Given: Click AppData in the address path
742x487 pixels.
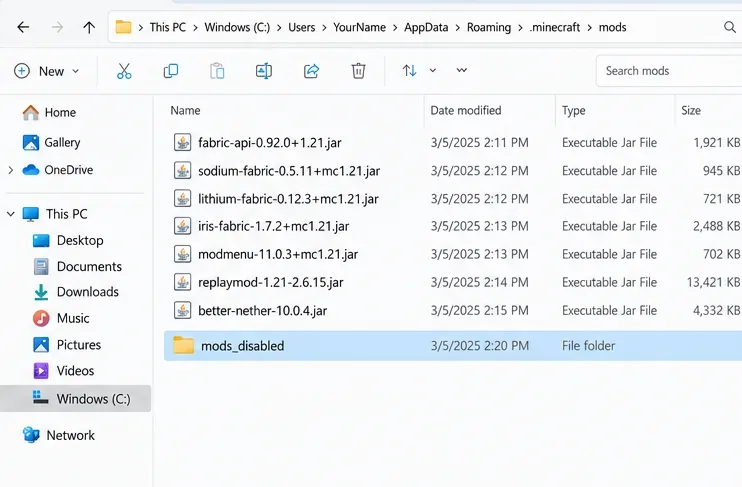Looking at the screenshot, I should tap(426, 27).
